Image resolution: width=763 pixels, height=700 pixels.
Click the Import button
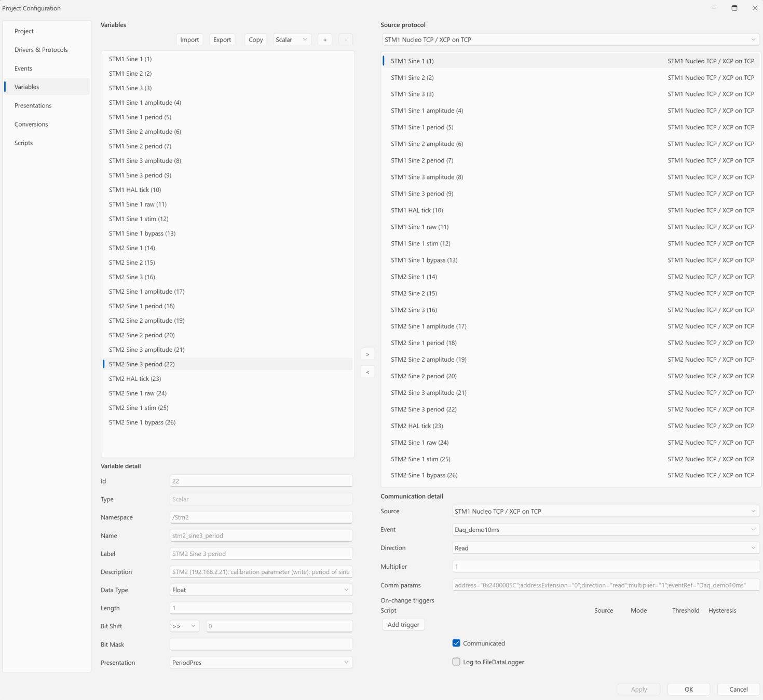(189, 40)
